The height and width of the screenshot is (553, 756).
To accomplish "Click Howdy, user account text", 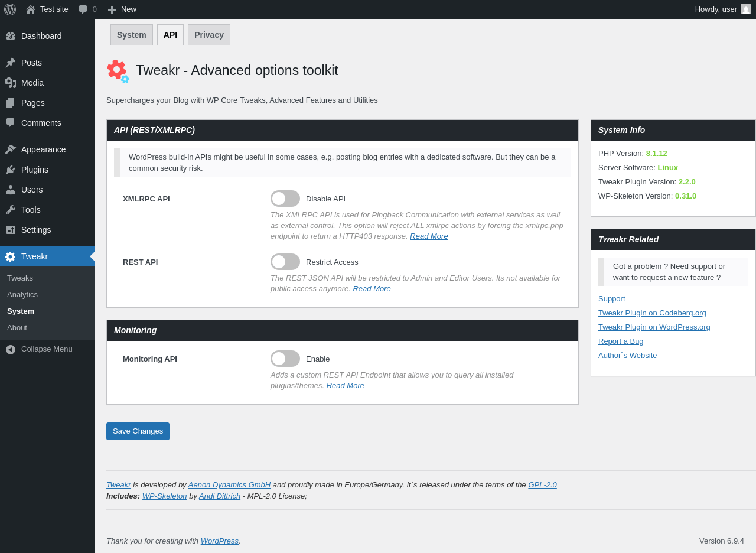I will click(716, 9).
